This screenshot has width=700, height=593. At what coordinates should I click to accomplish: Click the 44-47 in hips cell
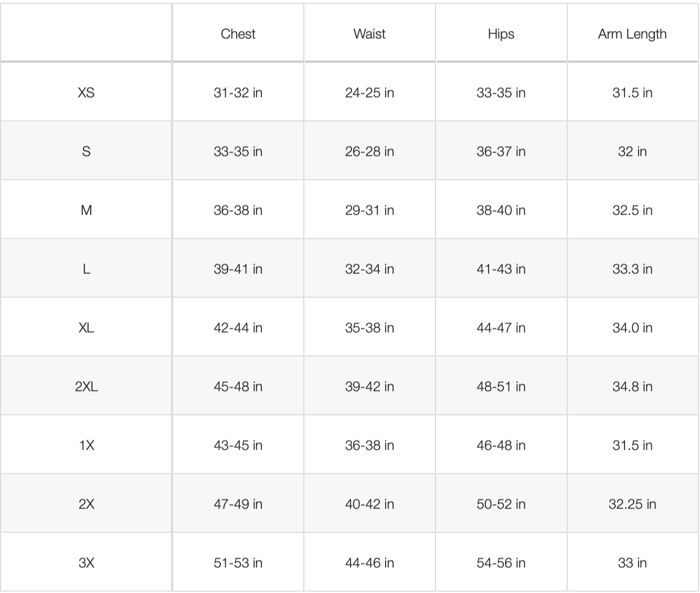501,328
